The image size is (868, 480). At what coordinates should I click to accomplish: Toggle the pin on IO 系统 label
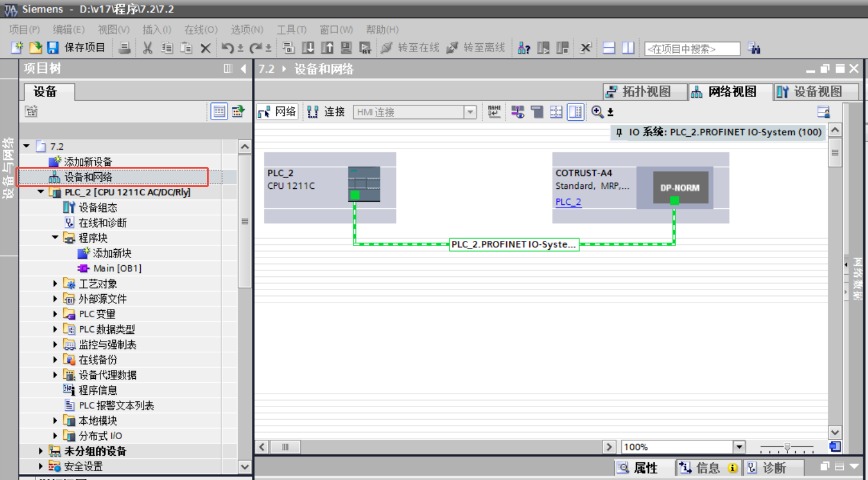coord(619,132)
